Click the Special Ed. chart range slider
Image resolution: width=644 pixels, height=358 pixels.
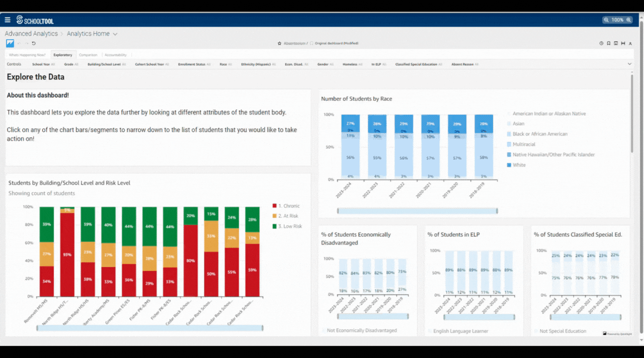point(585,317)
